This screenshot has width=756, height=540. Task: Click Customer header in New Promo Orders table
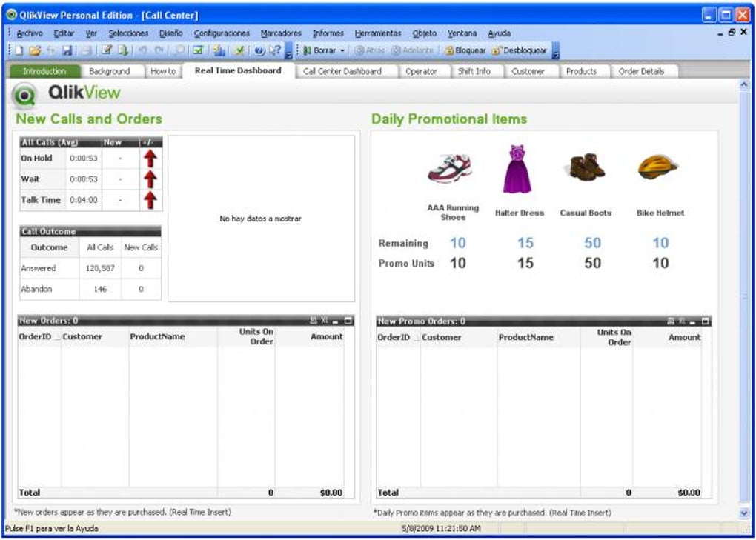pyautogui.click(x=442, y=337)
